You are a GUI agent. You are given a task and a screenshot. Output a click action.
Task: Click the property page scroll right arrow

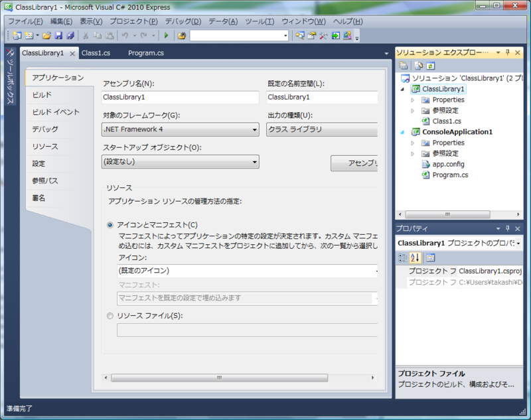point(373,378)
